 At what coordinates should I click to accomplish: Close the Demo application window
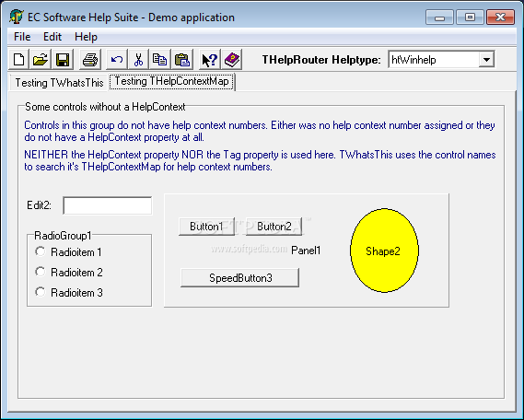coord(500,17)
